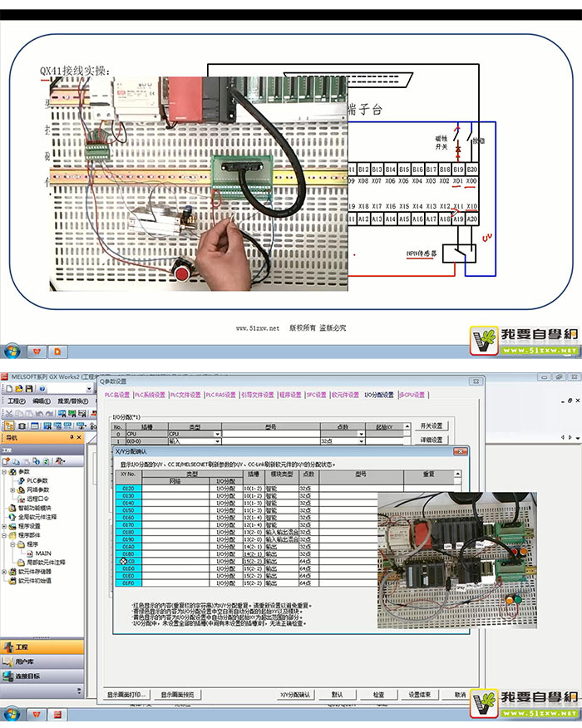
Task: Switch to 多CPU设置 tab
Action: tap(412, 395)
